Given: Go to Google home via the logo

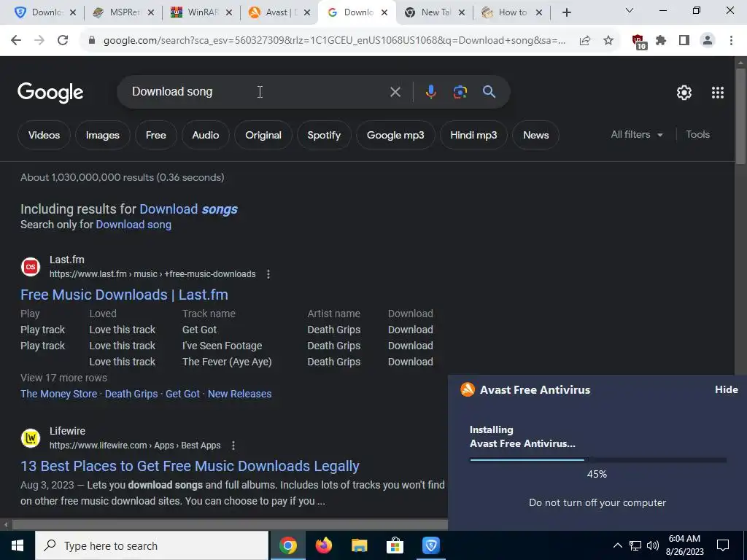Looking at the screenshot, I should [x=50, y=93].
